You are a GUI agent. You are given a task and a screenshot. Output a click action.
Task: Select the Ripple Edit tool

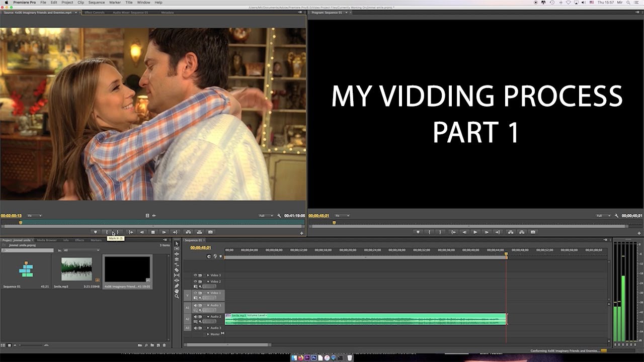[x=177, y=254]
